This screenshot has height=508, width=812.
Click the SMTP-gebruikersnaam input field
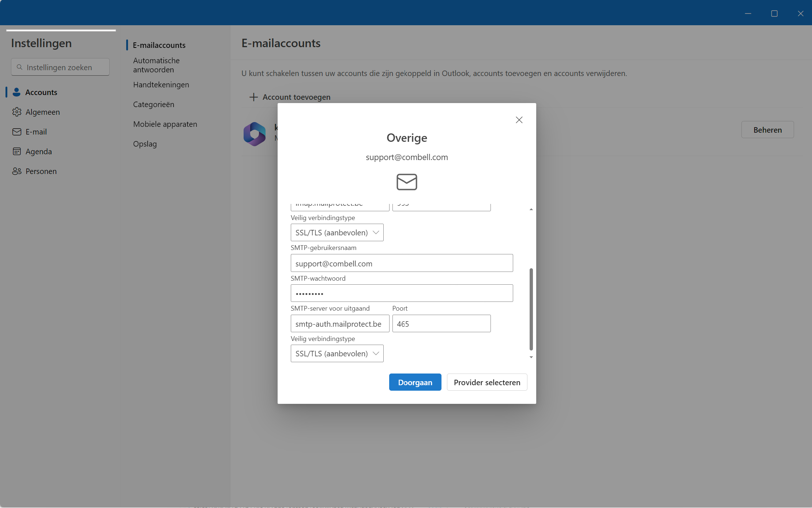(x=402, y=263)
